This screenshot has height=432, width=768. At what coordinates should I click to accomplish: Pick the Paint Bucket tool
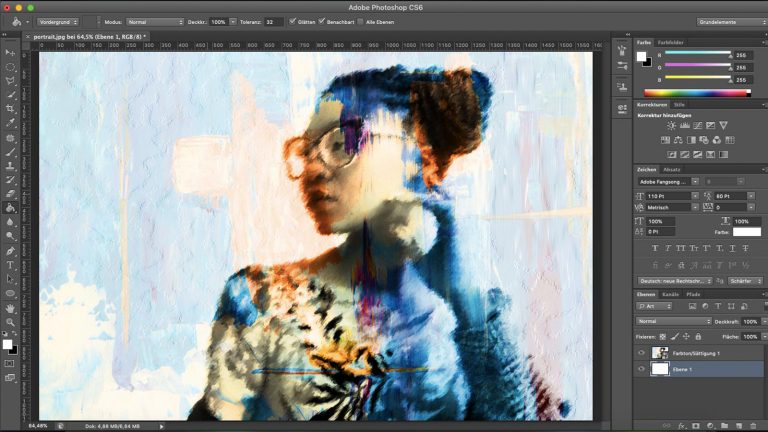tap(10, 208)
